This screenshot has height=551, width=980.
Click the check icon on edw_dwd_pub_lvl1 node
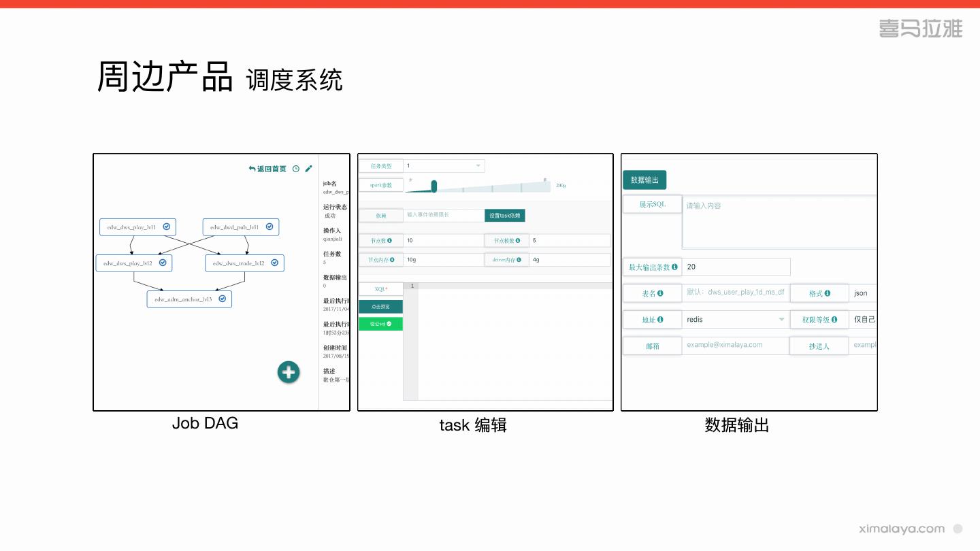[269, 227]
